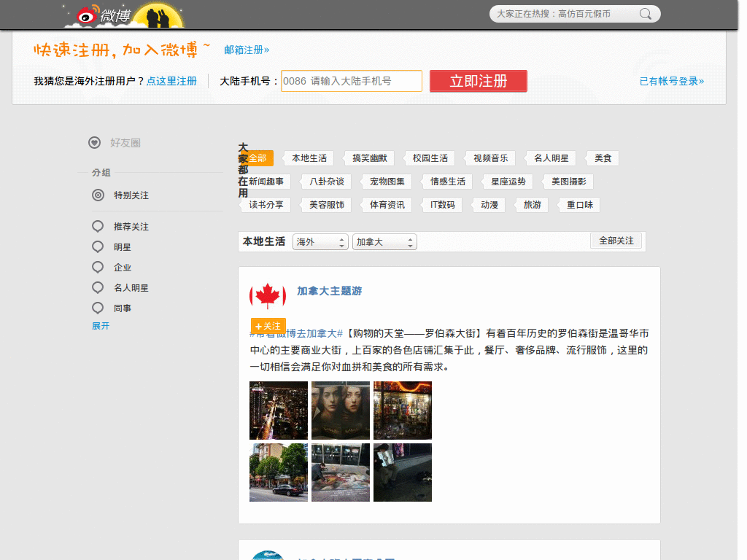
Task: Click the search magnifier icon
Action: 645,14
